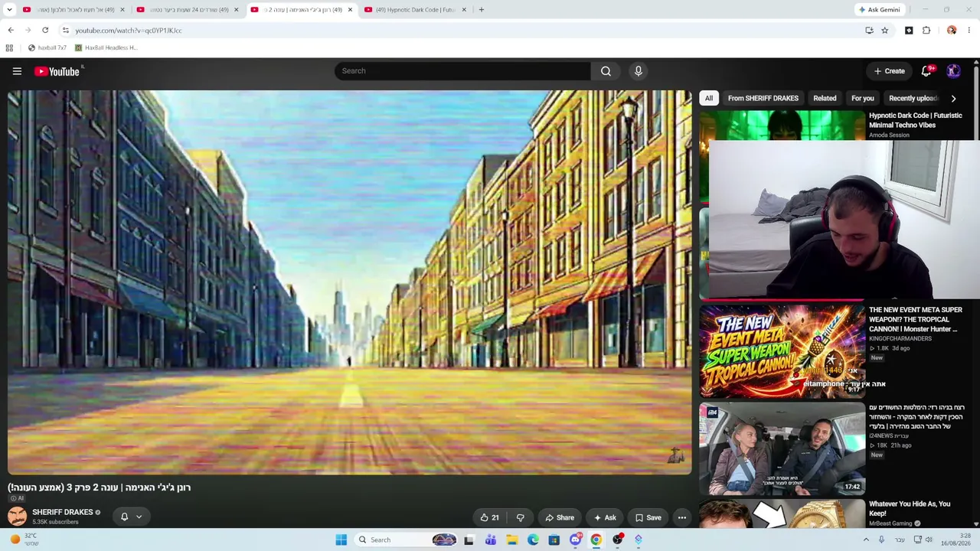
Task: Open the haxball 7x7 bookmark
Action: [x=47, y=47]
